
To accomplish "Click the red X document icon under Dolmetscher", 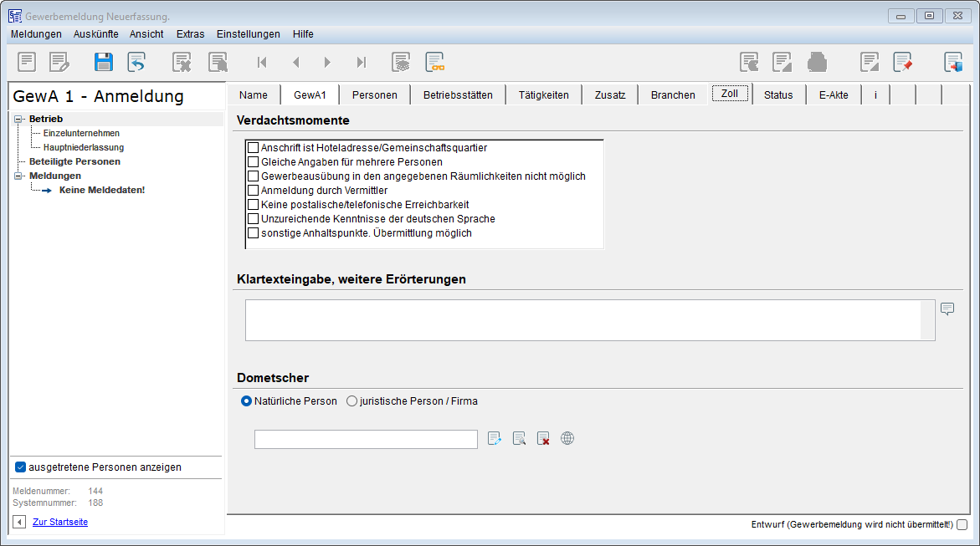I will 543,438.
